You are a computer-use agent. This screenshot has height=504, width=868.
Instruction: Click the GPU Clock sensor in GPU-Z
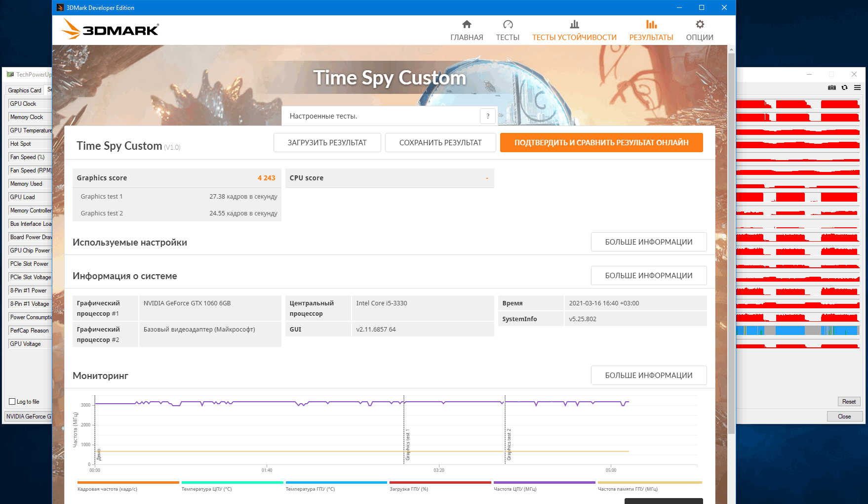click(30, 104)
